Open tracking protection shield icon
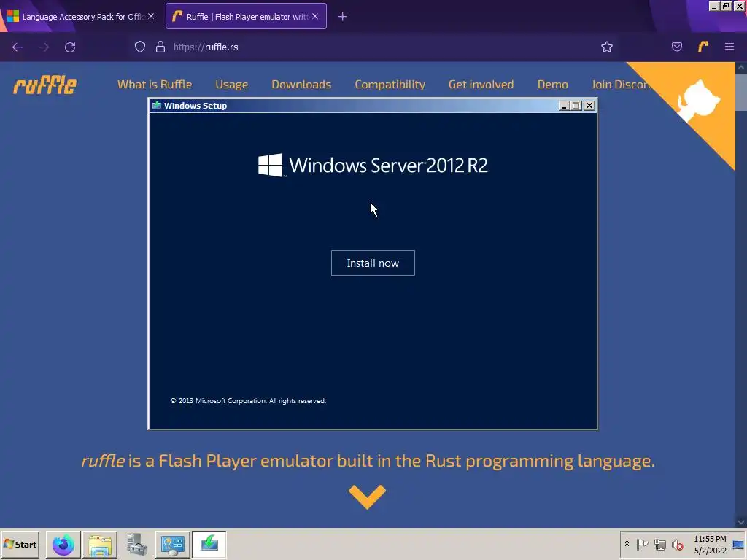 [x=139, y=47]
